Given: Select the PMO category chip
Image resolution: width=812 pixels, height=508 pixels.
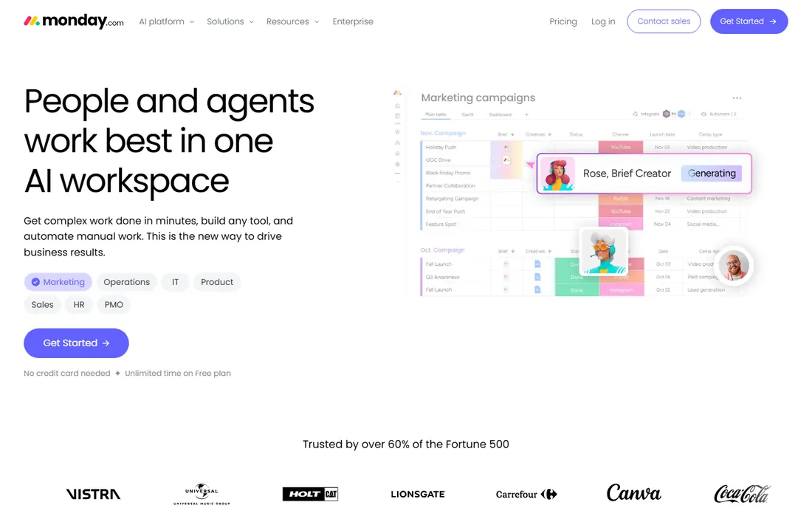Looking at the screenshot, I should [114, 304].
